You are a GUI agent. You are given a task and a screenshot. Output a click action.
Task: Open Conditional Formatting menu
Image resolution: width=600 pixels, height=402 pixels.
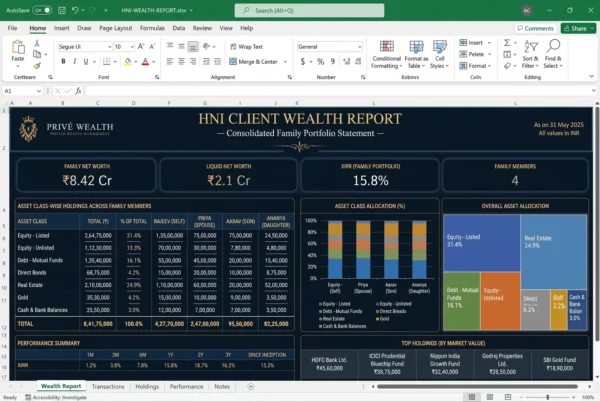click(x=386, y=54)
